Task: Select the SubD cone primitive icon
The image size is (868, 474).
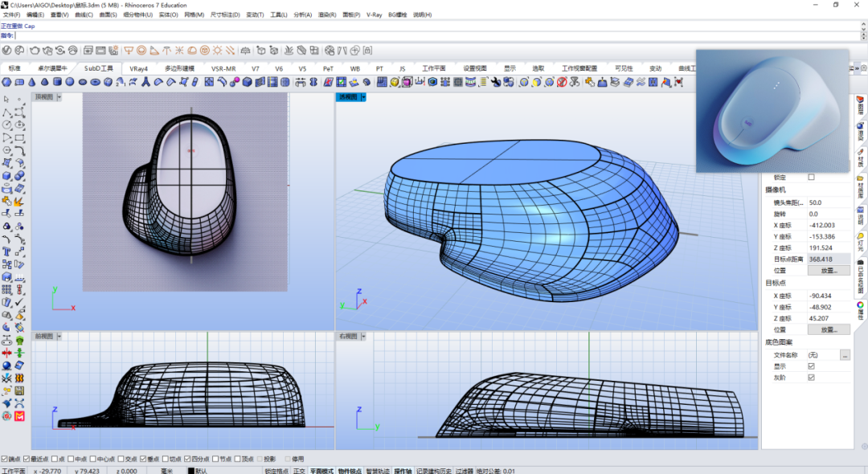Action: pyautogui.click(x=31, y=82)
